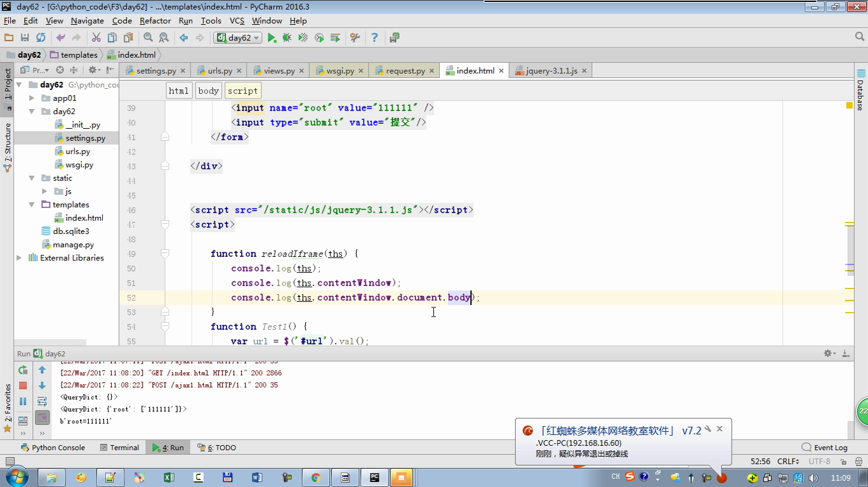Viewport: 868px width, 487px height.
Task: Open a file with the toolbar Open icon
Action: click(9, 38)
